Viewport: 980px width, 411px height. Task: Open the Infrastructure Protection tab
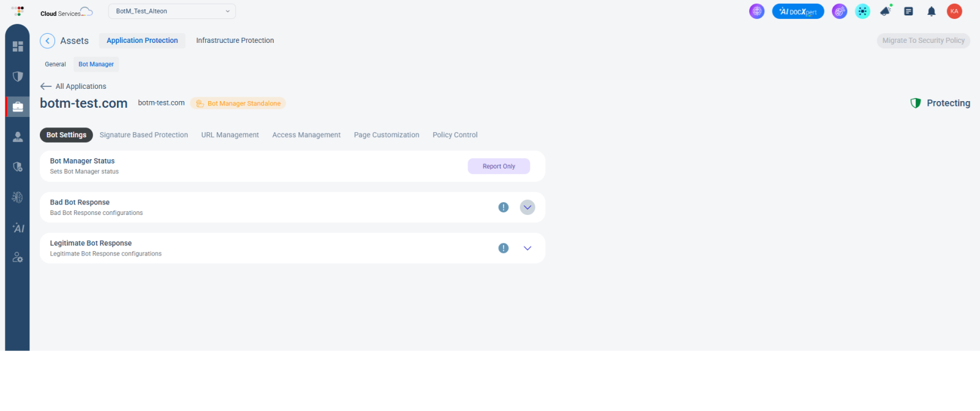point(235,40)
